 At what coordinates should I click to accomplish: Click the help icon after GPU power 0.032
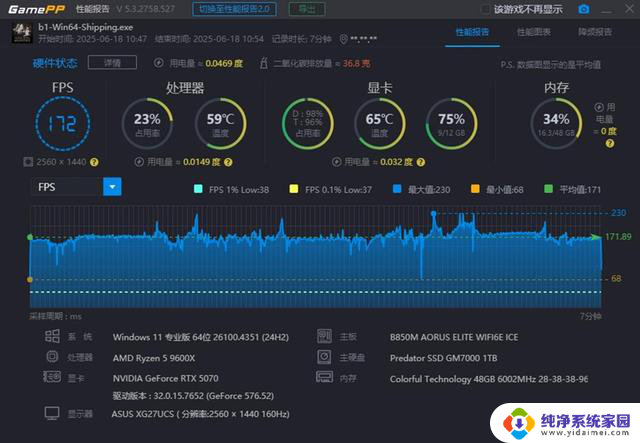(x=421, y=162)
